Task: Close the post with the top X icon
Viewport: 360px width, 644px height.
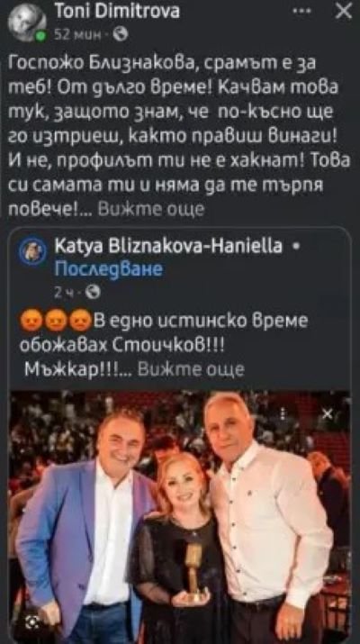Action: [x=344, y=13]
